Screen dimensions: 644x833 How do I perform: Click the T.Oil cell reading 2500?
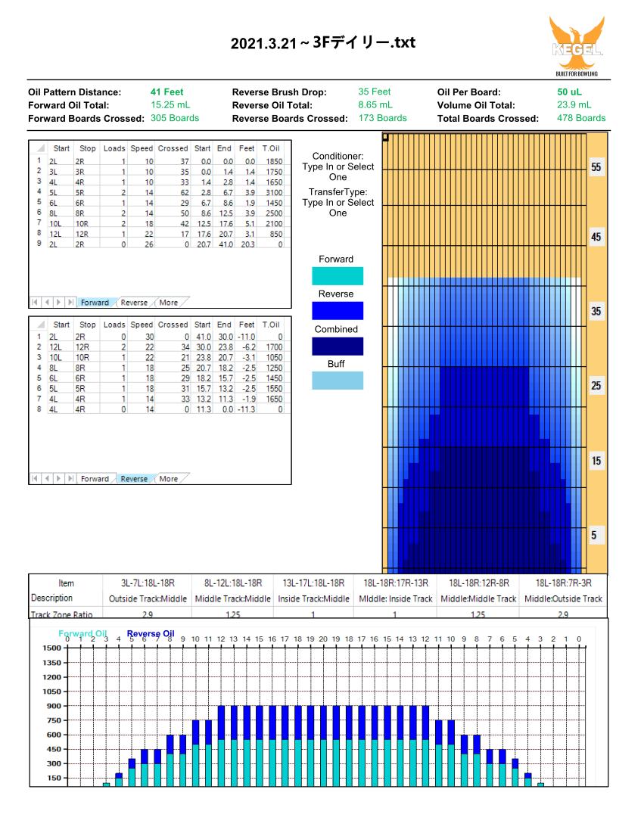(274, 213)
